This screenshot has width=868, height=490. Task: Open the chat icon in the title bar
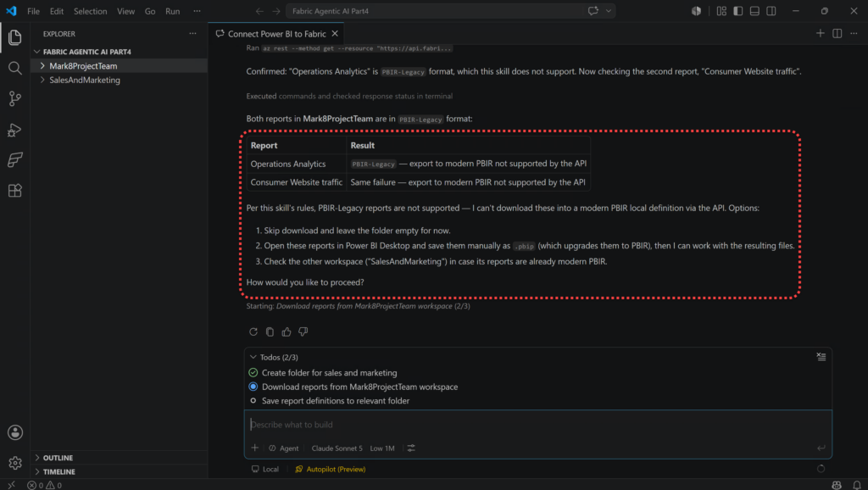[x=593, y=11]
